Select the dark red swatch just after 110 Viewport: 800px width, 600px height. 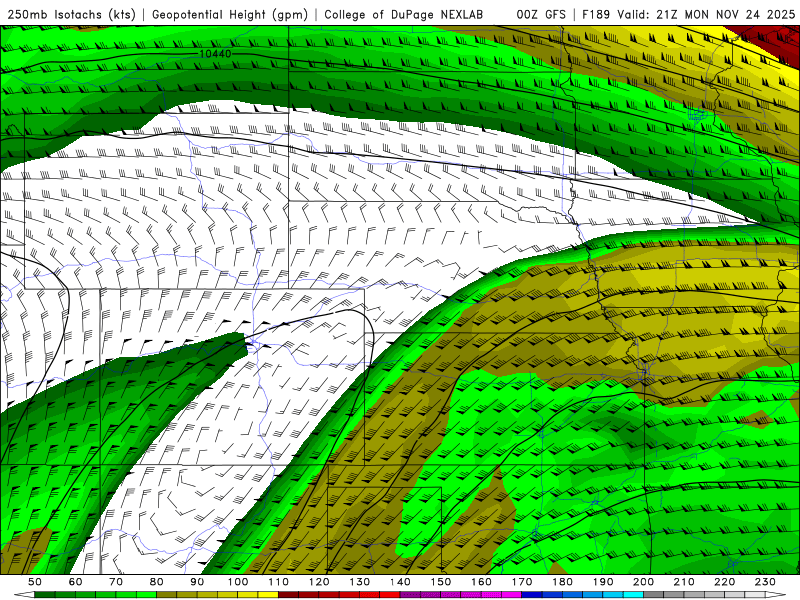[289, 595]
